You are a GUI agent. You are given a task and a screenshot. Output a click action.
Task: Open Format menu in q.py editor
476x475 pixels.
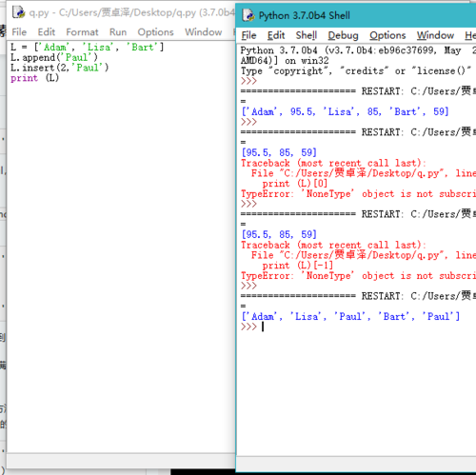pos(82,32)
